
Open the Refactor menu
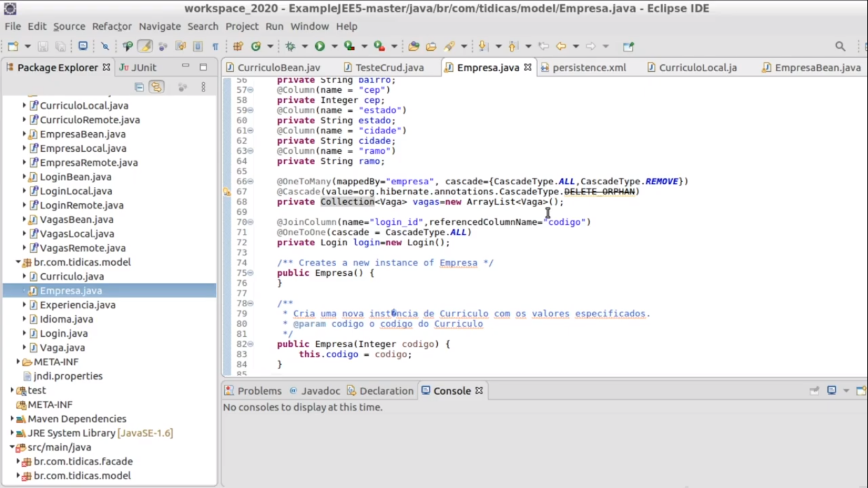[x=112, y=26]
